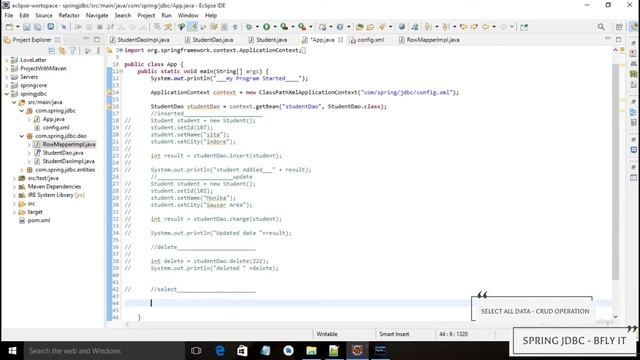Click the Pin Editor icon in the toolbar
The image size is (640, 360).
[x=524, y=27]
